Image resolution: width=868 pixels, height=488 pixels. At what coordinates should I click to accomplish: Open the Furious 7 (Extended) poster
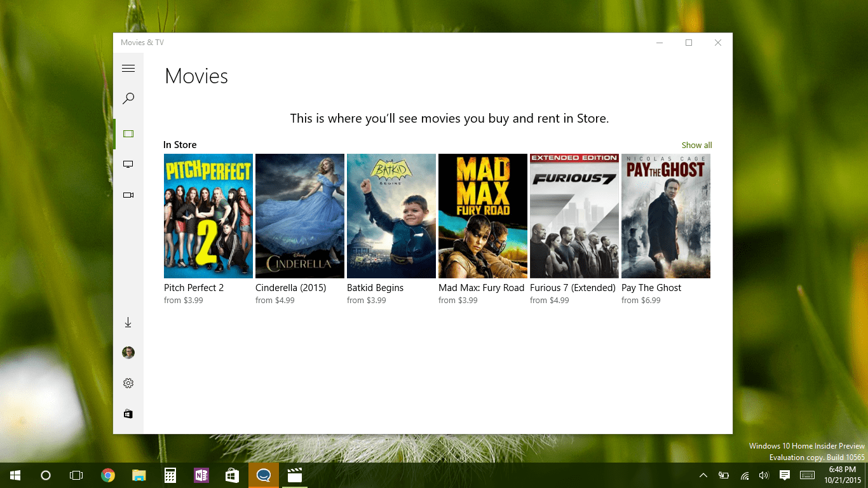click(x=574, y=216)
